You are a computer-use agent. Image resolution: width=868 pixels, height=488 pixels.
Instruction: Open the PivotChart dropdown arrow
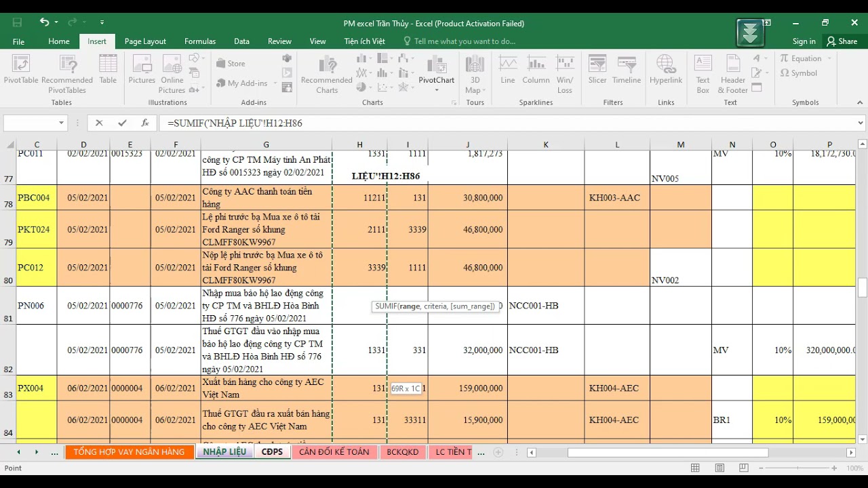[436, 90]
